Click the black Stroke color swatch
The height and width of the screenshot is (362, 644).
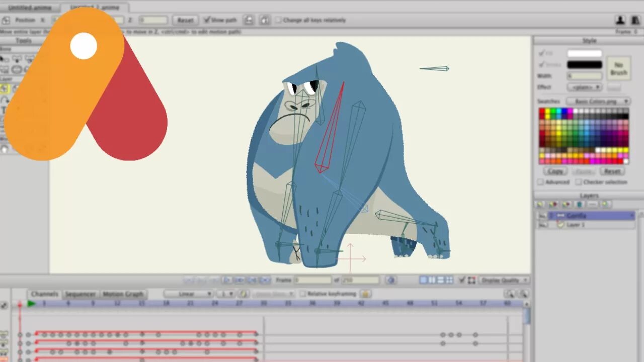coord(585,64)
